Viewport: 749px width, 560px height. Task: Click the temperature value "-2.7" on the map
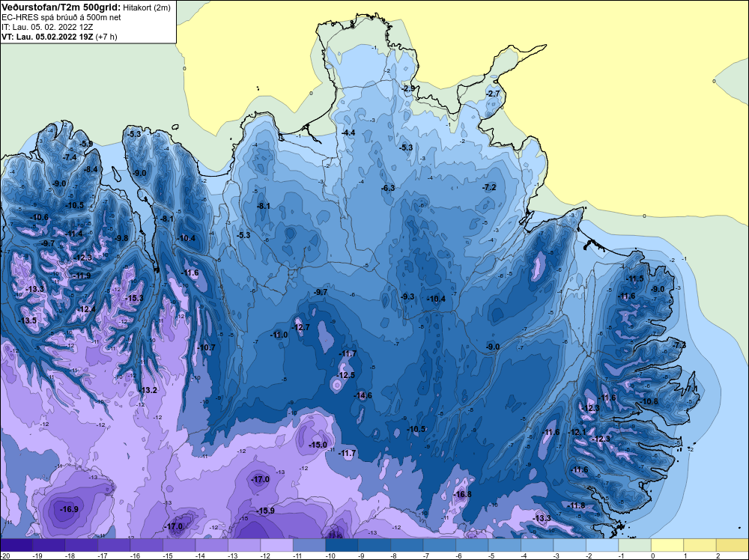point(493,94)
